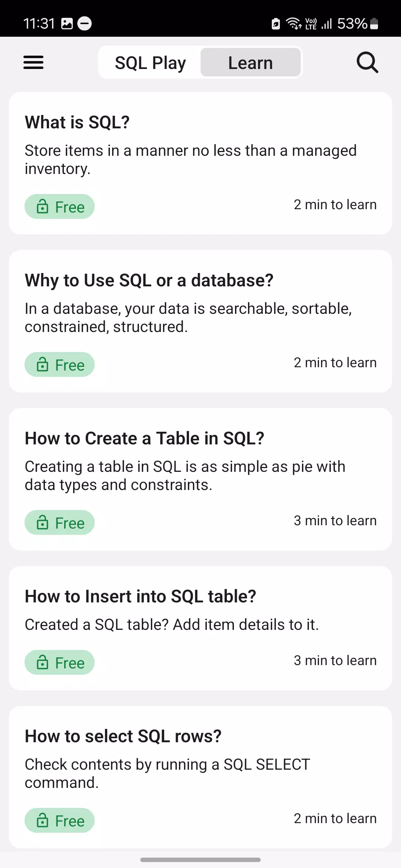Open 'How to Create a Table in SQL?' lesson

pyautogui.click(x=144, y=438)
